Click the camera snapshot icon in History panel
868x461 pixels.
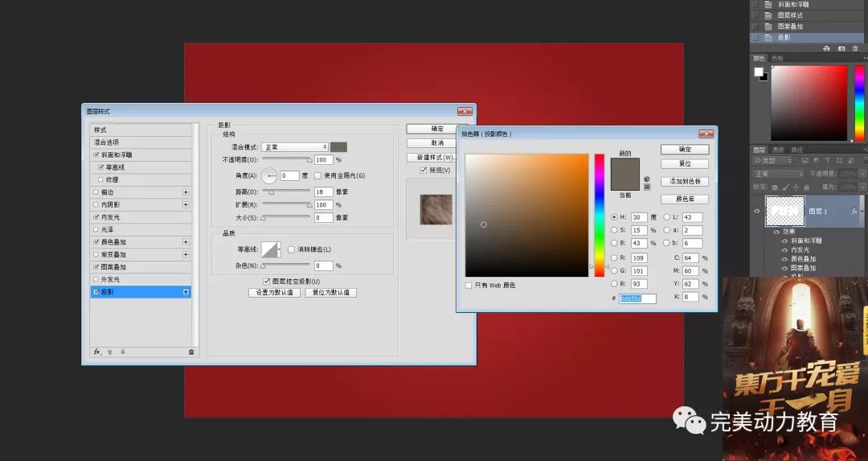(x=841, y=48)
